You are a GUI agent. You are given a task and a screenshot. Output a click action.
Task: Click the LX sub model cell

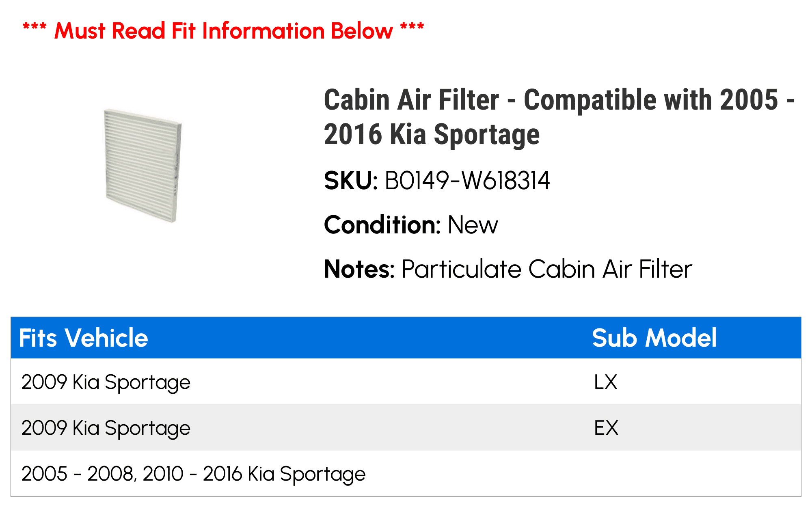click(x=605, y=382)
